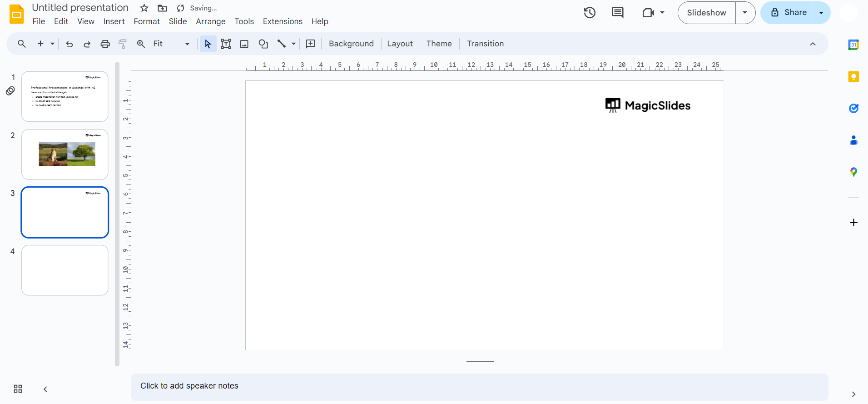The image size is (868, 404).
Task: Expand the line type dropdown arrow
Action: 294,44
